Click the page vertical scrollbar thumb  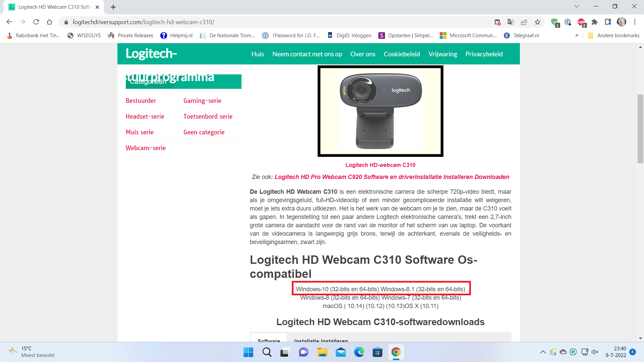pyautogui.click(x=640, y=129)
